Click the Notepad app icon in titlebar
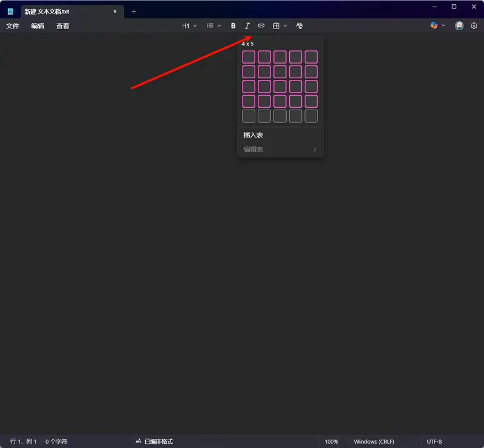The height and width of the screenshot is (448, 484). tap(10, 11)
